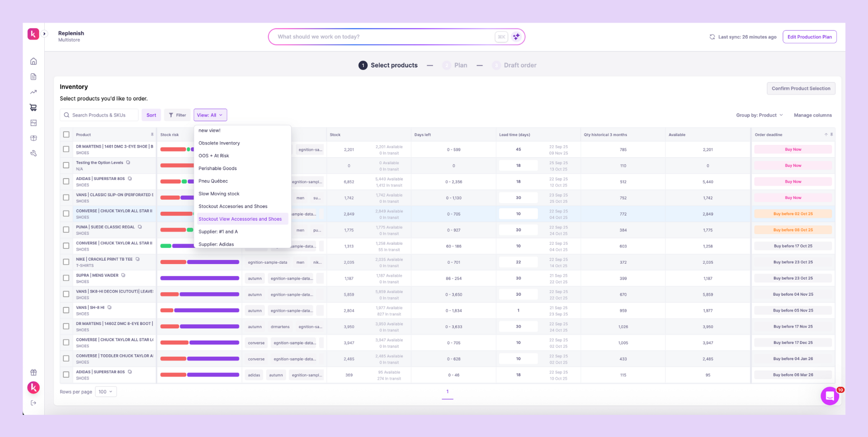The image size is (868, 437).
Task: Open the chat widget with 10 notifications
Action: 830,396
